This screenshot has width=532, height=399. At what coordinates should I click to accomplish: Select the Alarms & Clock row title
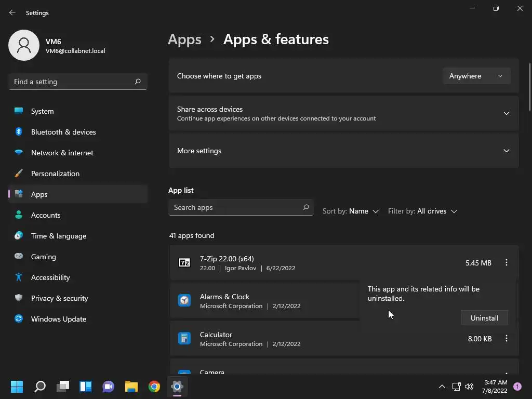tap(224, 297)
